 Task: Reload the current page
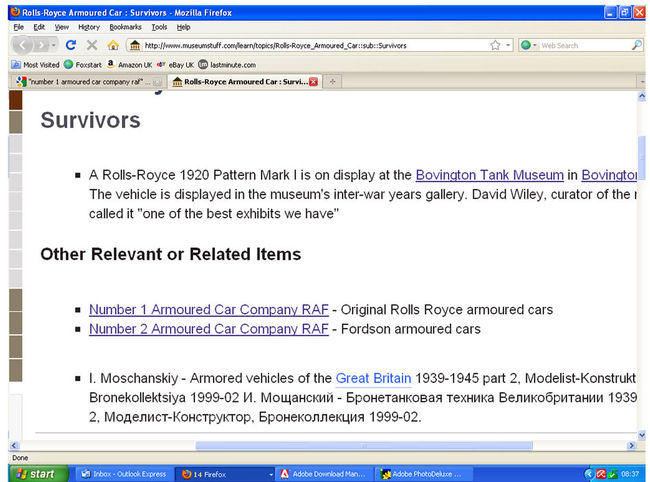pos(71,45)
